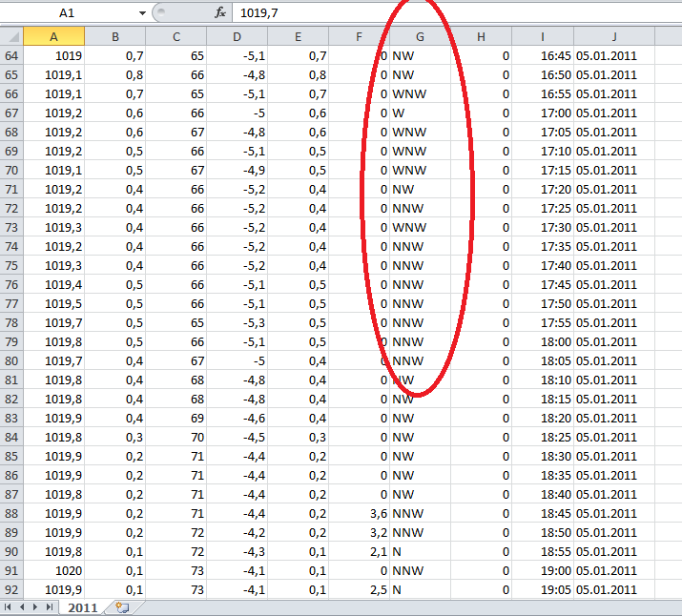Click cell G72 containing NNW
Screen dimensions: 682x616
point(420,208)
